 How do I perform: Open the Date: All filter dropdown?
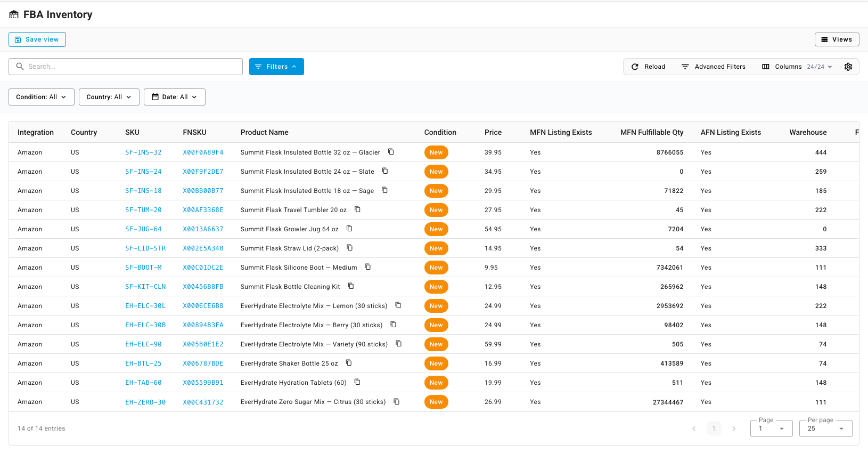pos(175,97)
